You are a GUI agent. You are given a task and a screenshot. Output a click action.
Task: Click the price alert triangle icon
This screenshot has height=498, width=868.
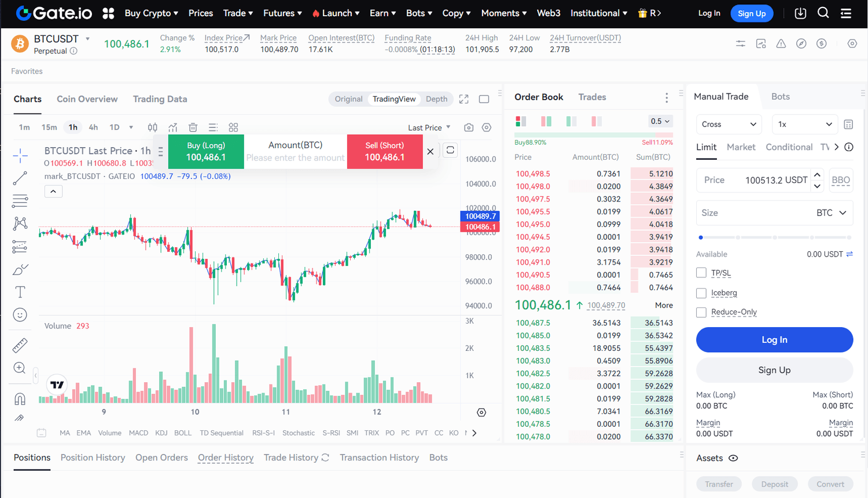click(x=781, y=43)
